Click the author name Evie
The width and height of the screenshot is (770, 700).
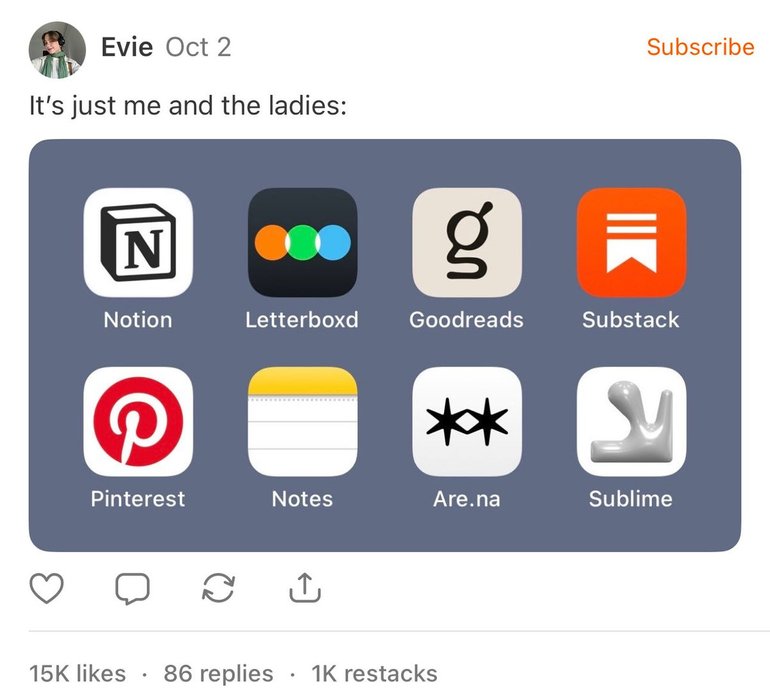point(127,47)
